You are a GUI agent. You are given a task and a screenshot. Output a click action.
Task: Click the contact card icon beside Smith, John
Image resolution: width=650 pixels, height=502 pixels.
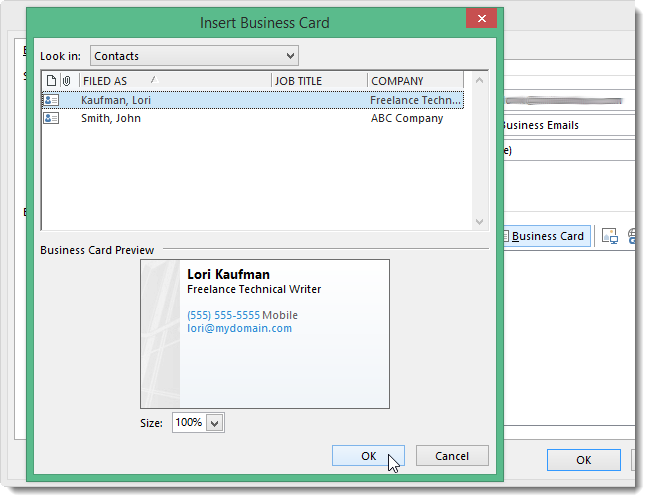(x=51, y=118)
